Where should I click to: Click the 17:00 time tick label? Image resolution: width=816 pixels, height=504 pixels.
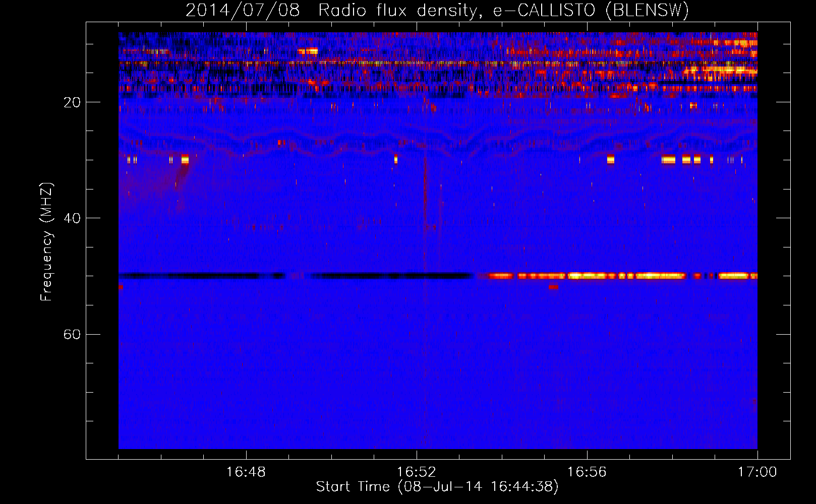pos(757,472)
